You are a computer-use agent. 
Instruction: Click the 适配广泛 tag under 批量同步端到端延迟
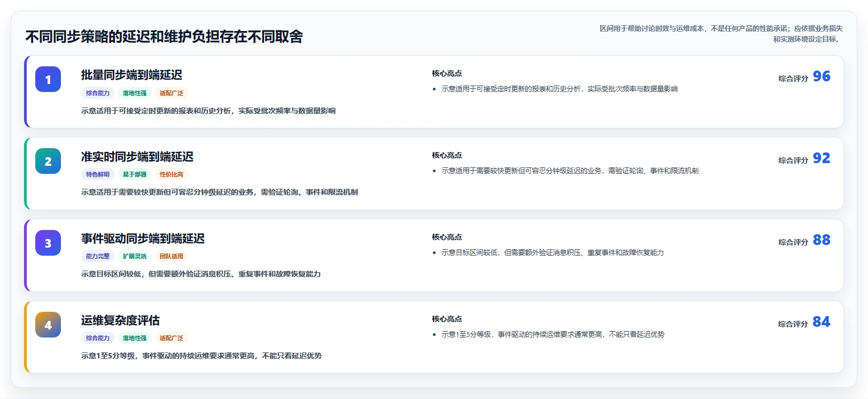pyautogui.click(x=172, y=93)
